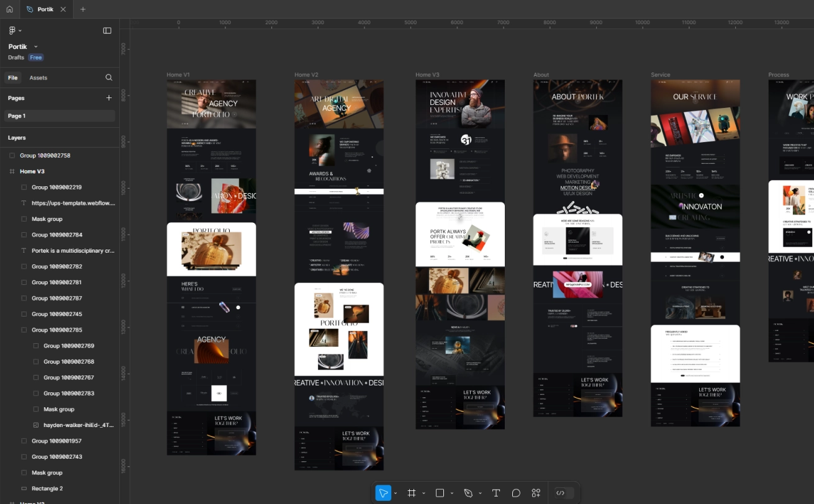Select the Pen tool
This screenshot has height=504, width=814.
click(x=468, y=493)
